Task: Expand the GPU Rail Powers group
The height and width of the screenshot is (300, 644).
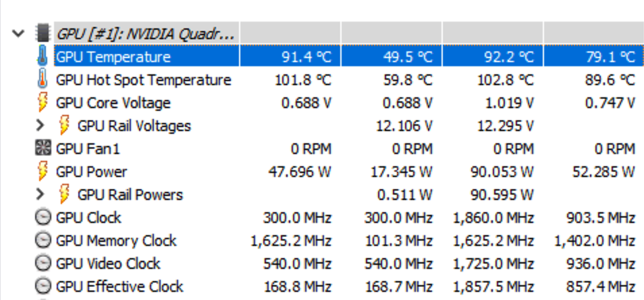Action: tap(41, 195)
